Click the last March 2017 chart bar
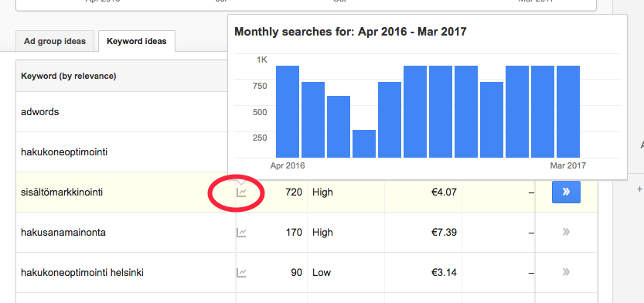 click(568, 111)
